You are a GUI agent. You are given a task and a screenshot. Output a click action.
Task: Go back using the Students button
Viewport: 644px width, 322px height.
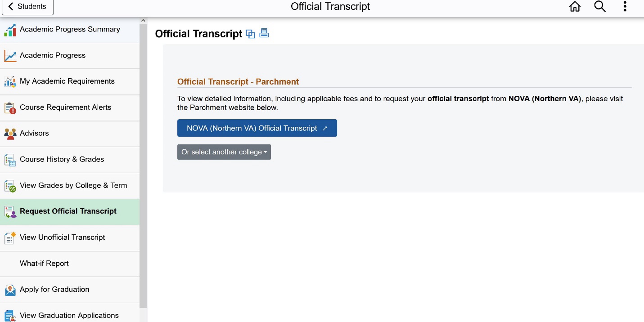tap(27, 7)
